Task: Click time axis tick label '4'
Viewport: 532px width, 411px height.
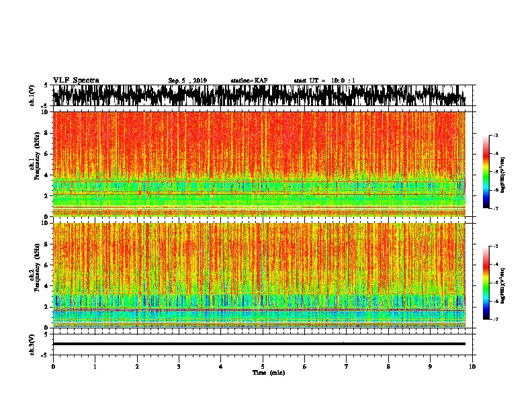Action: (221, 367)
